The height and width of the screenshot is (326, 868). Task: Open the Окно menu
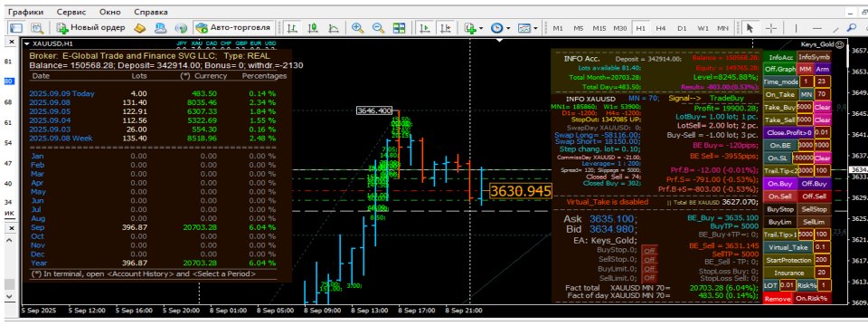coord(109,12)
